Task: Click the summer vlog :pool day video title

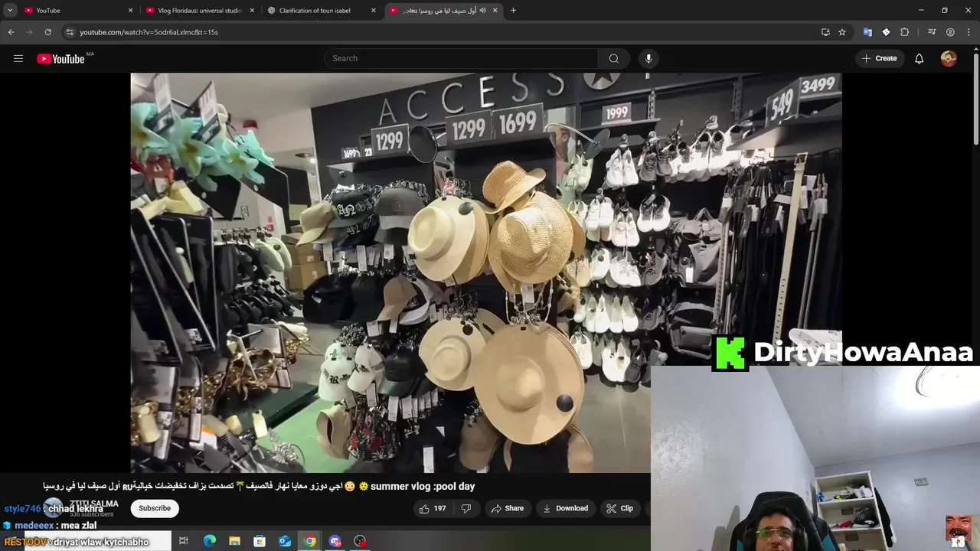Action: tap(259, 487)
